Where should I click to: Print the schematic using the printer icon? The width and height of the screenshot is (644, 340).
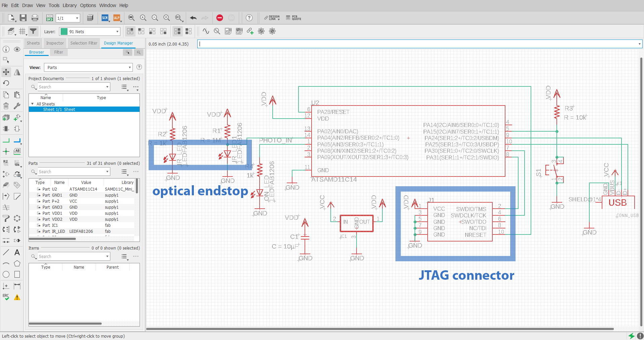[35, 18]
